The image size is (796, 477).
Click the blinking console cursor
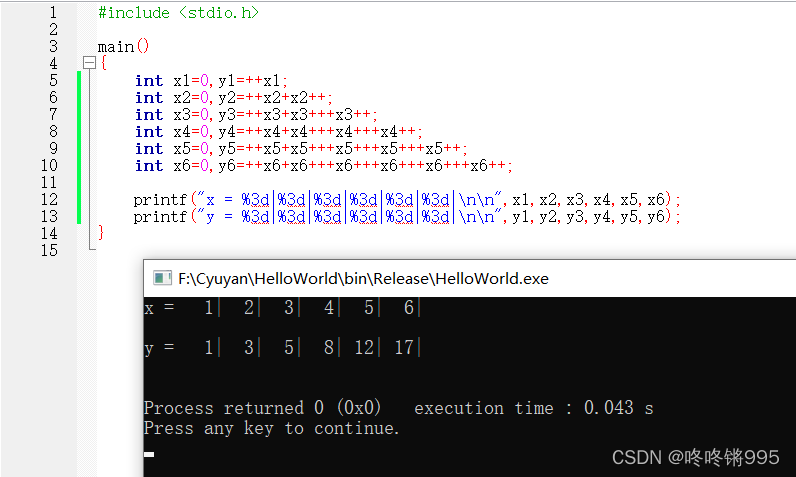tap(149, 455)
